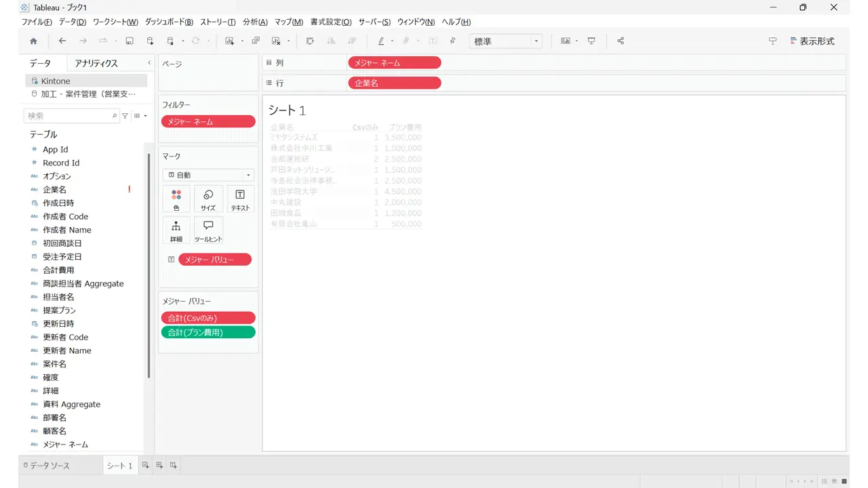Viewport: 868px width, 488px height.
Task: Click the new worksheet toolbar icon
Action: pyautogui.click(x=229, y=41)
